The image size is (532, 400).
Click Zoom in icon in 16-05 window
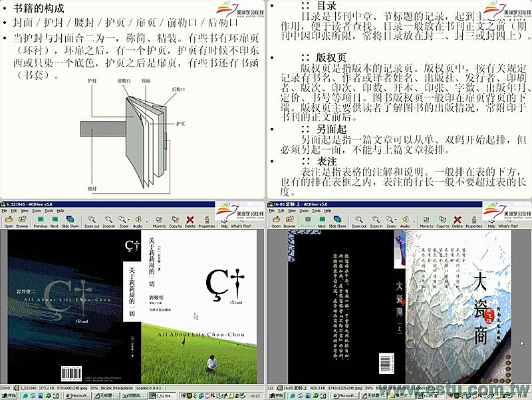376,222
